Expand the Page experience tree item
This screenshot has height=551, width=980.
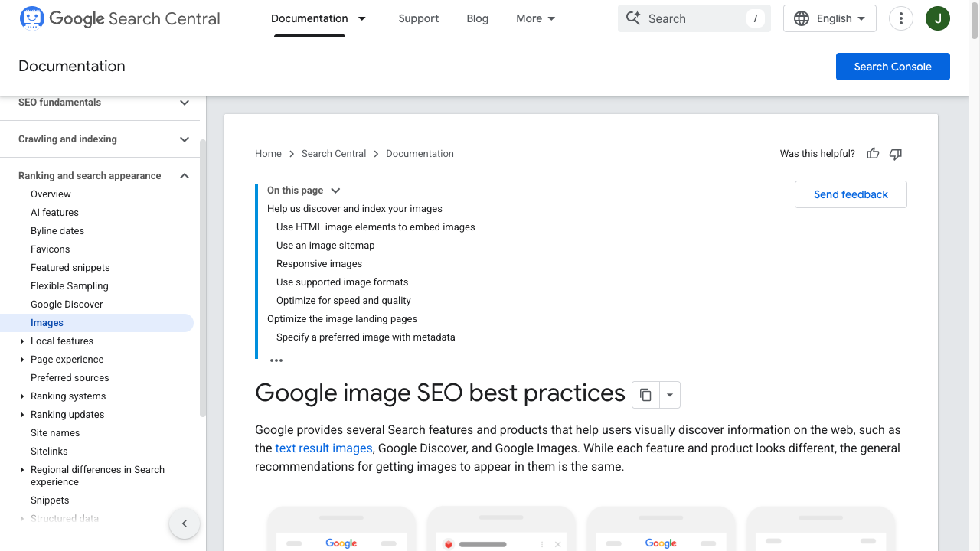coord(22,360)
